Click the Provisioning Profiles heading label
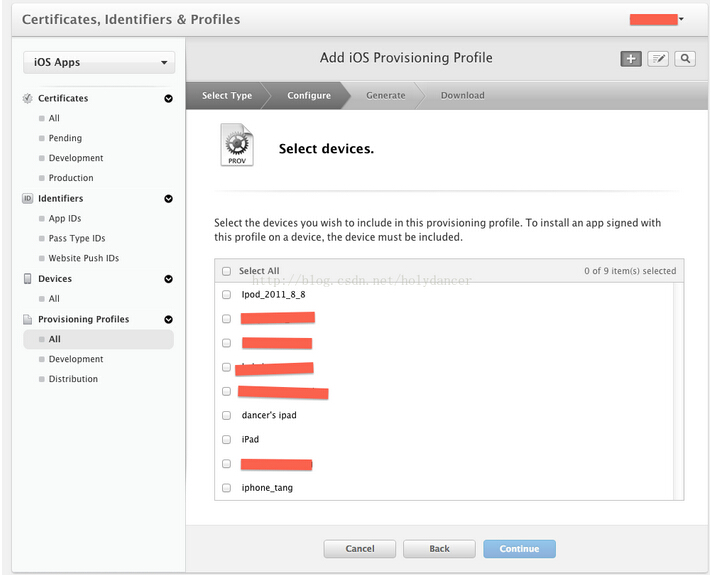The image size is (711, 575). point(83,319)
